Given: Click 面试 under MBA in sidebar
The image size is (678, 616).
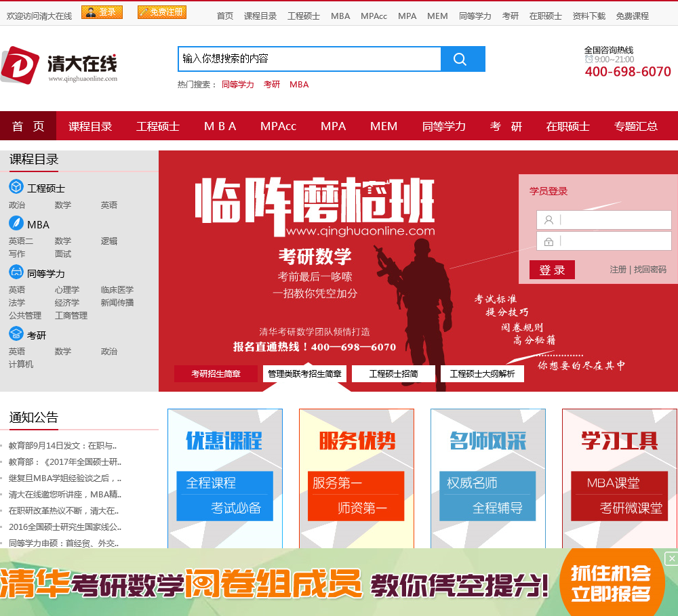Looking at the screenshot, I should point(62,253).
